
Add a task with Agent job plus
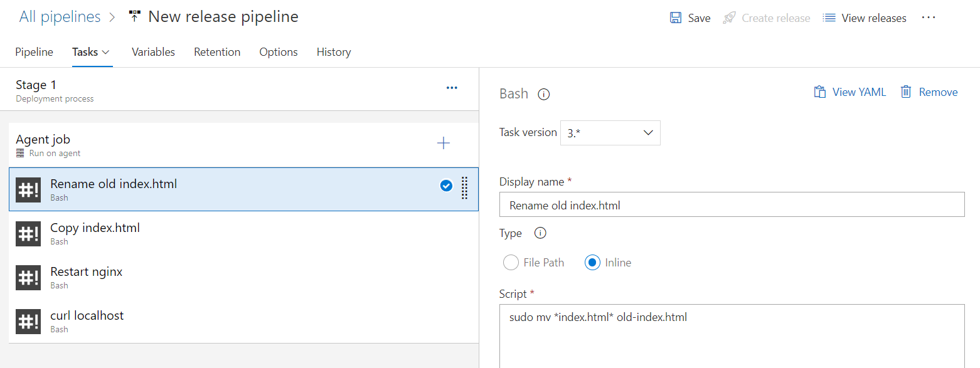[x=444, y=144]
